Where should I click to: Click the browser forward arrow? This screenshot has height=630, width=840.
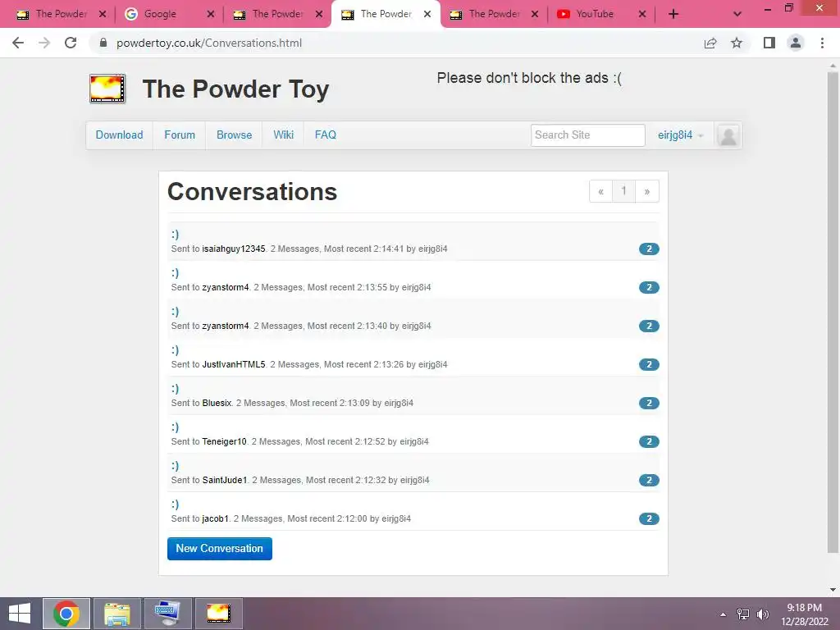44,43
